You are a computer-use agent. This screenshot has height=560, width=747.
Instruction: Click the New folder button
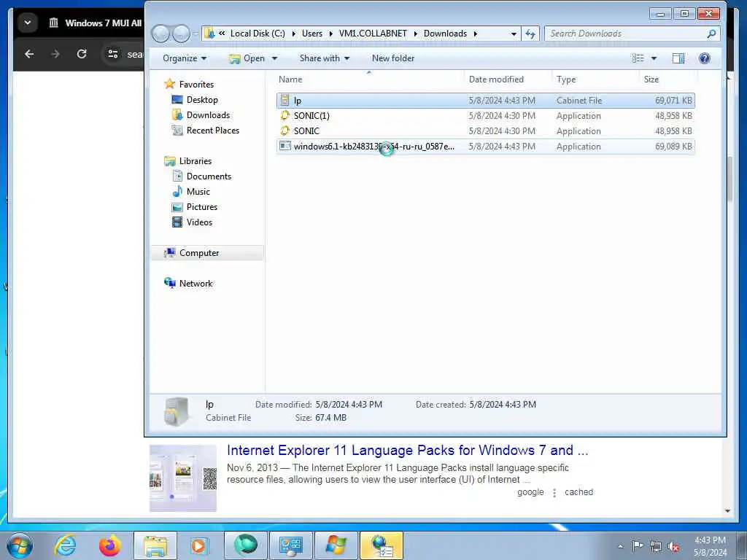pyautogui.click(x=393, y=58)
